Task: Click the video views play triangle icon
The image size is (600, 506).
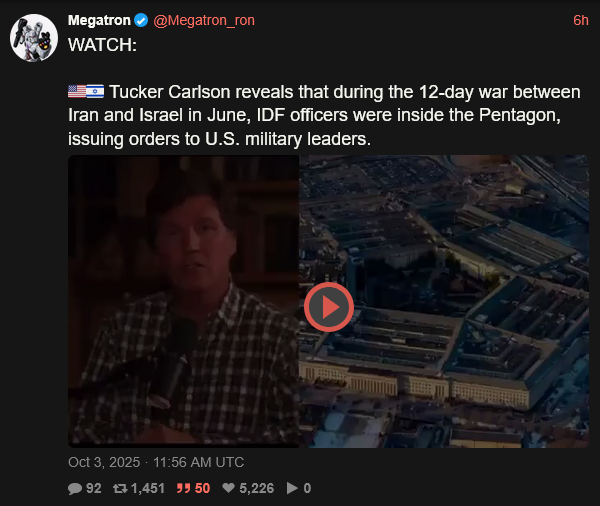Action: pos(292,488)
